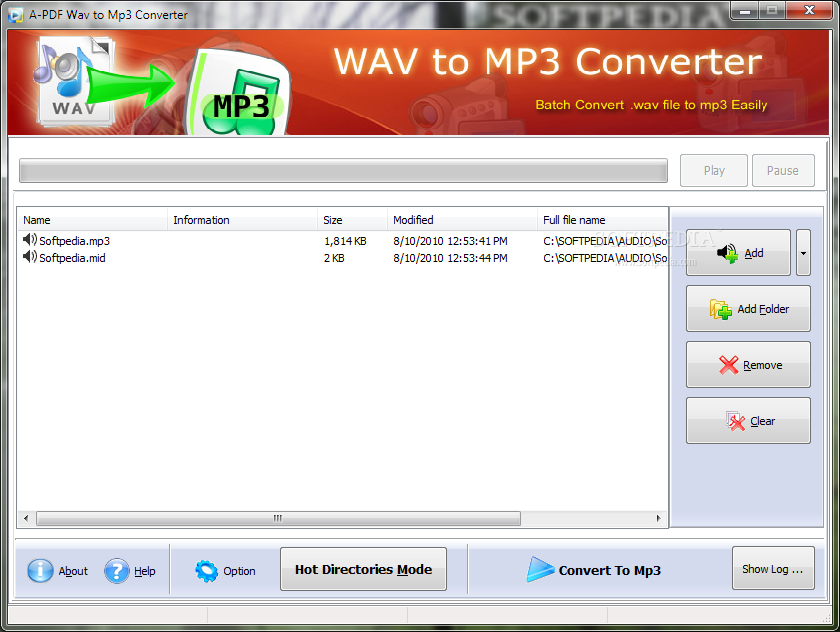Open the About dialog

point(57,571)
